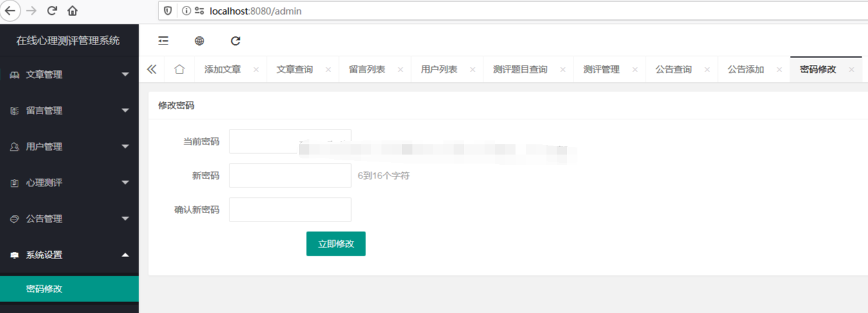Click the browser forward arrow

[x=31, y=11]
